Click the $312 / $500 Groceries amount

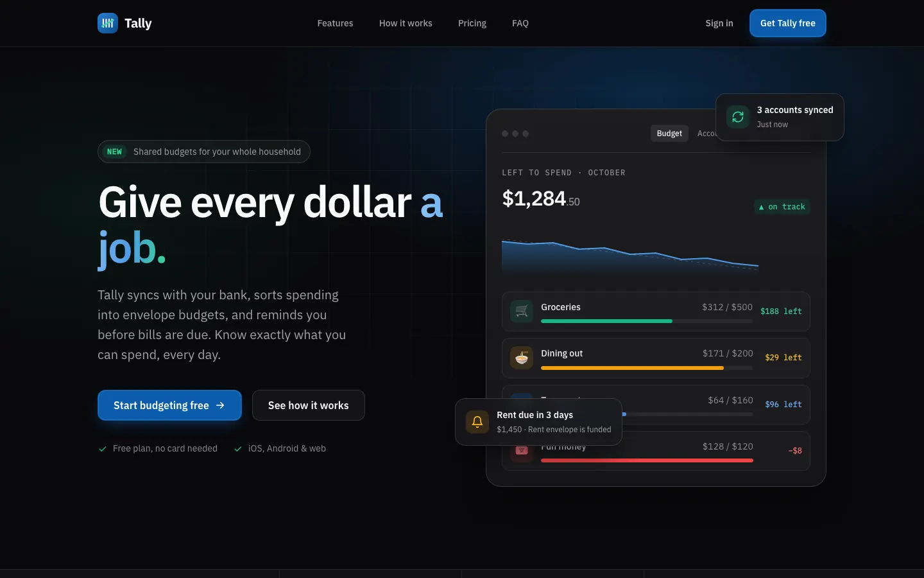point(727,307)
